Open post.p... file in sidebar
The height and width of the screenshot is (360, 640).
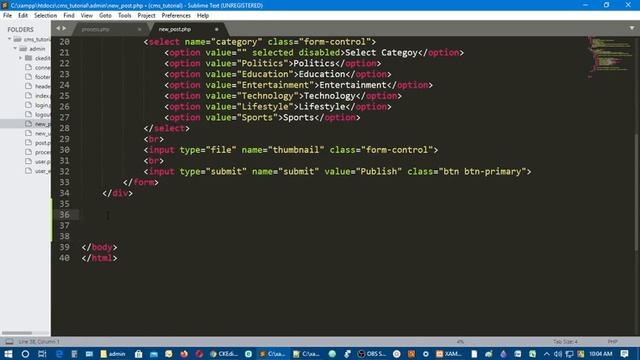[42, 142]
